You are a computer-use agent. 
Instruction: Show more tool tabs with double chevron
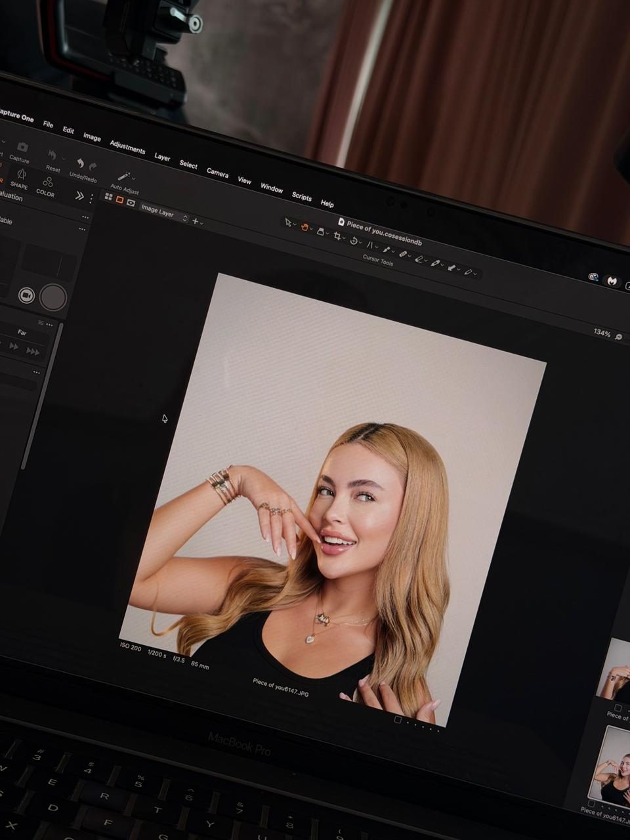[x=79, y=196]
